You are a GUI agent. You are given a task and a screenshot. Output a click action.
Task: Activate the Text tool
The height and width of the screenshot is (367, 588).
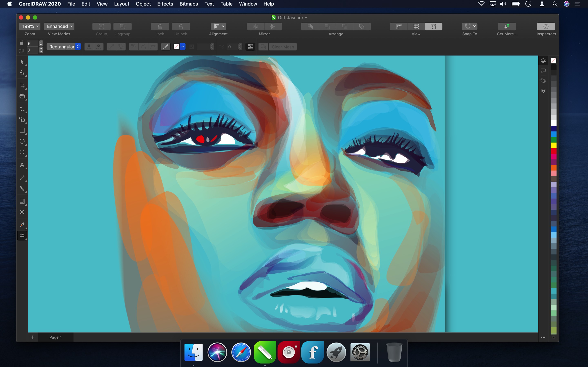22,165
